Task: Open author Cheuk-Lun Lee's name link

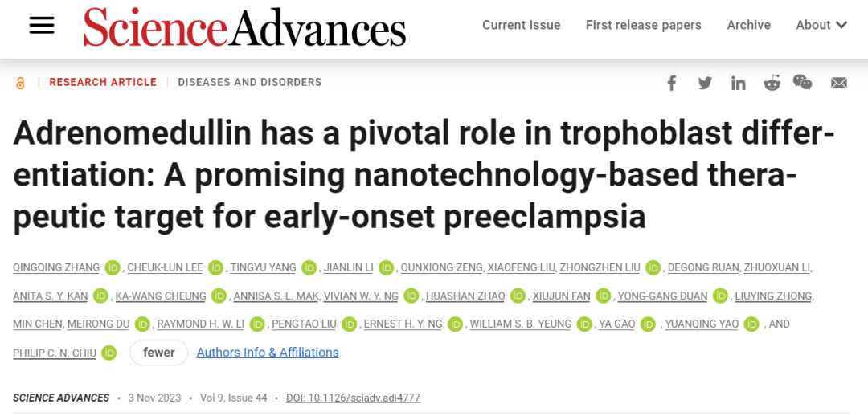Action: pos(165,267)
